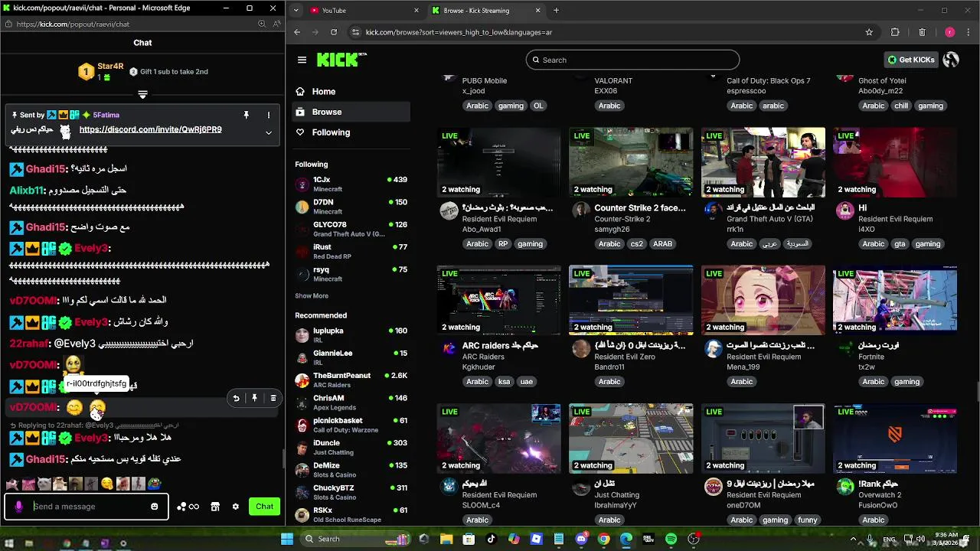Expand the gift leaderboard arrow
The image size is (980, 551).
[x=142, y=95]
